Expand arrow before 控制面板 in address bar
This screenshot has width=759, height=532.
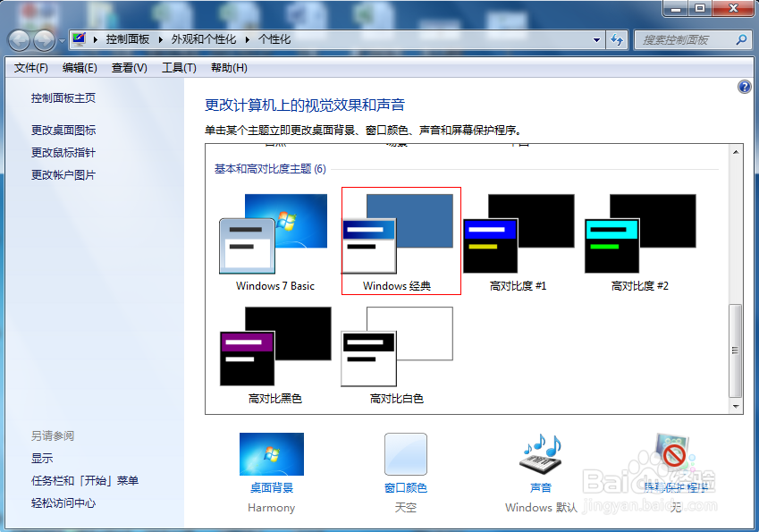(x=96, y=39)
